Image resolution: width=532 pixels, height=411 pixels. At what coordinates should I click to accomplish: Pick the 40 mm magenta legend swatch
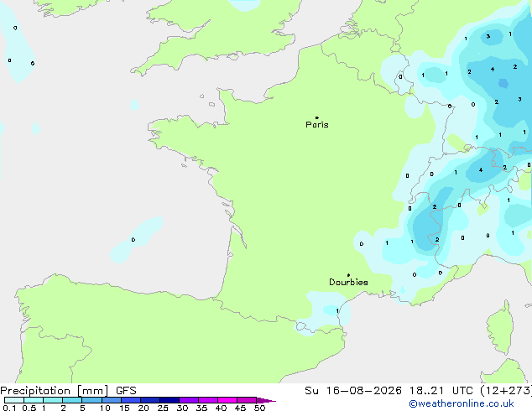coord(227,400)
